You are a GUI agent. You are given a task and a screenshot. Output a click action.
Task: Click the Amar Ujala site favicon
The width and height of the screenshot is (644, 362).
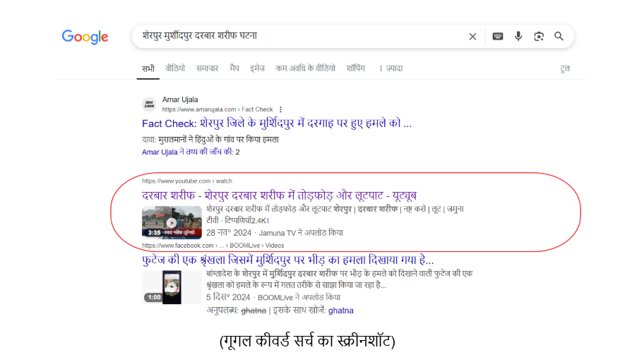(x=149, y=104)
